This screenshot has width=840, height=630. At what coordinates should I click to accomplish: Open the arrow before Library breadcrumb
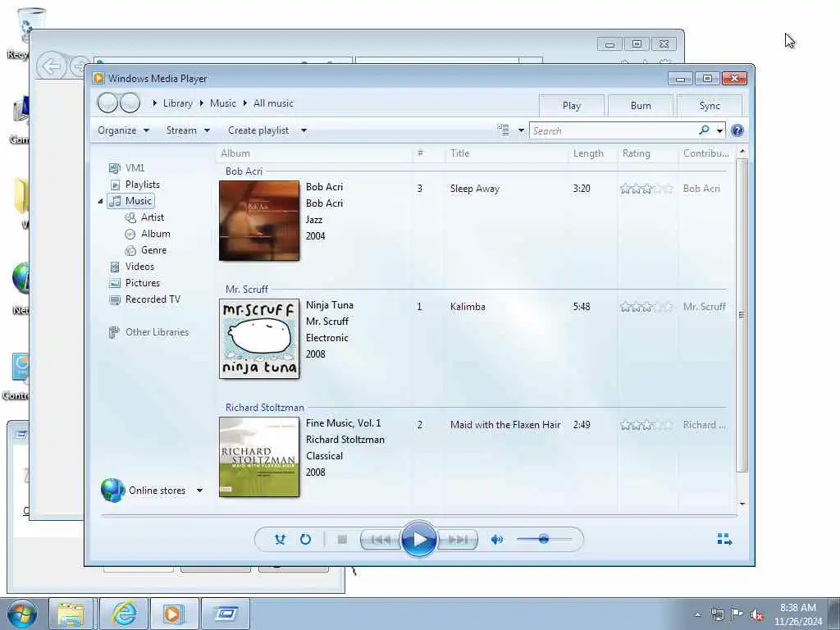tap(154, 103)
